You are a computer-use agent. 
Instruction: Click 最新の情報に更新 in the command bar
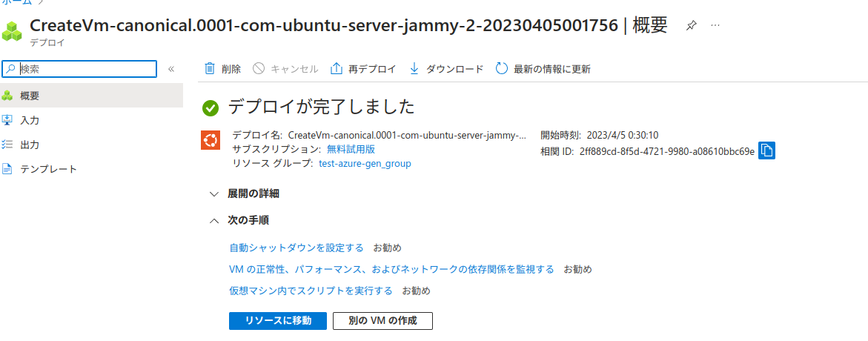(x=543, y=69)
